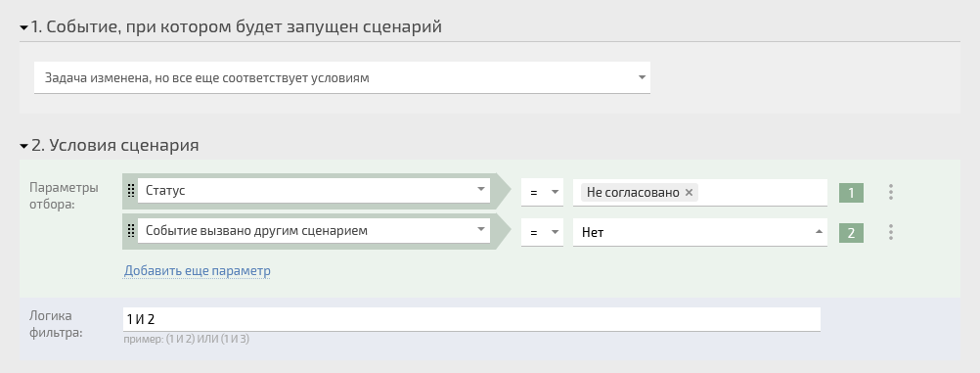Click drag handle of Событие вызвано другим сценарием
Screen dimensions: 980x373
[131, 231]
